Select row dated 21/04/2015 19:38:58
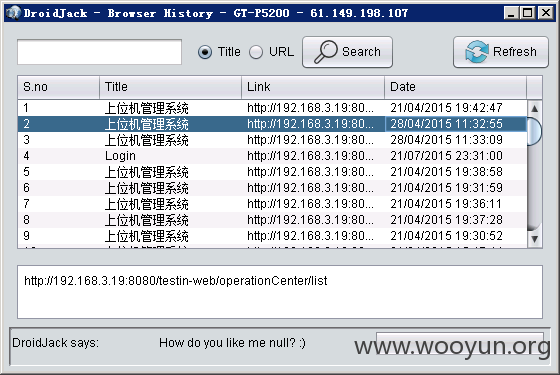This screenshot has width=560, height=375. point(272,172)
